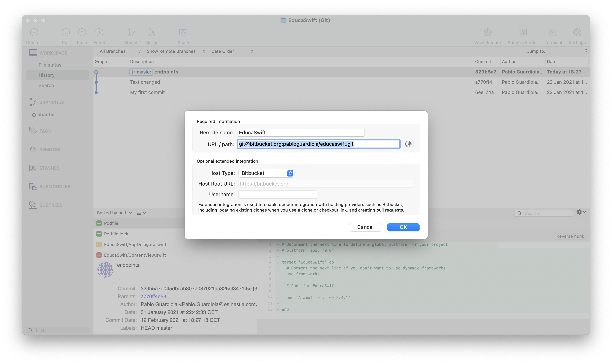The width and height of the screenshot is (612, 364).
Task: Click the Stash toolbar icon
Action: (x=183, y=32)
